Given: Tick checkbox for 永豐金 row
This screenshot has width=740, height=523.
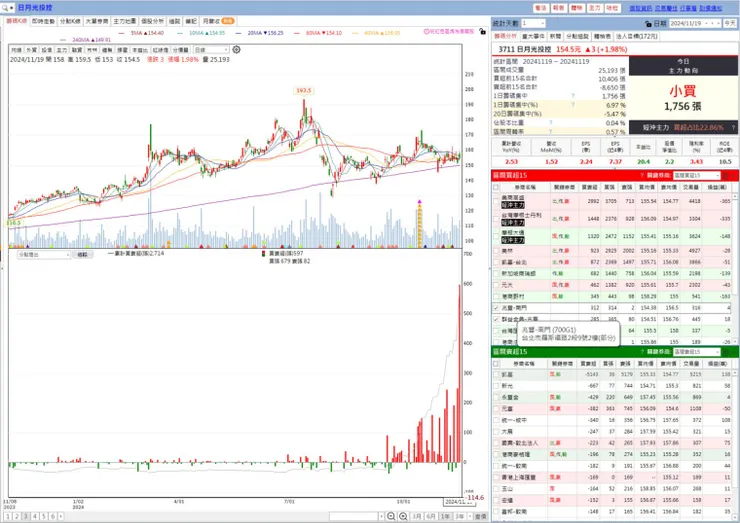Looking at the screenshot, I should coord(496,397).
